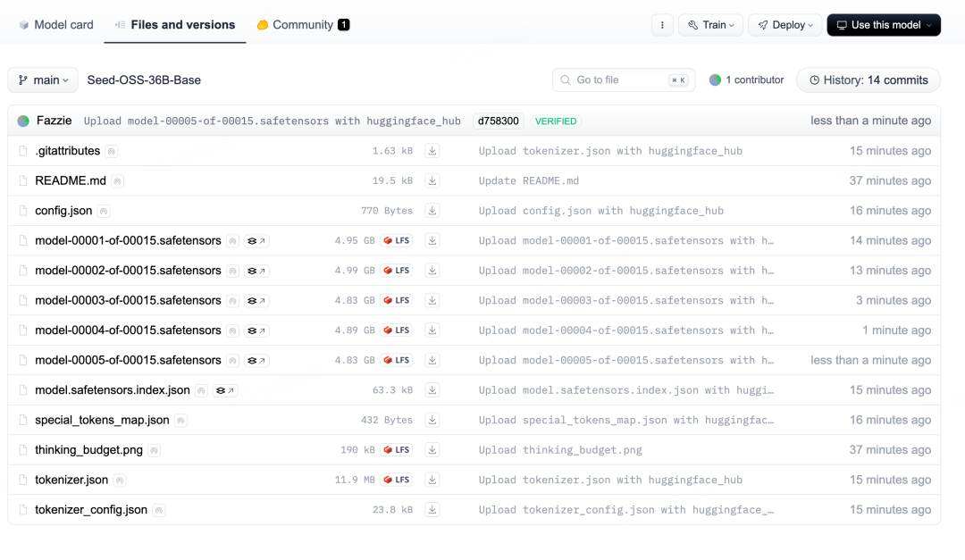
Task: Download model.safetensors.index.json file
Action: (432, 390)
